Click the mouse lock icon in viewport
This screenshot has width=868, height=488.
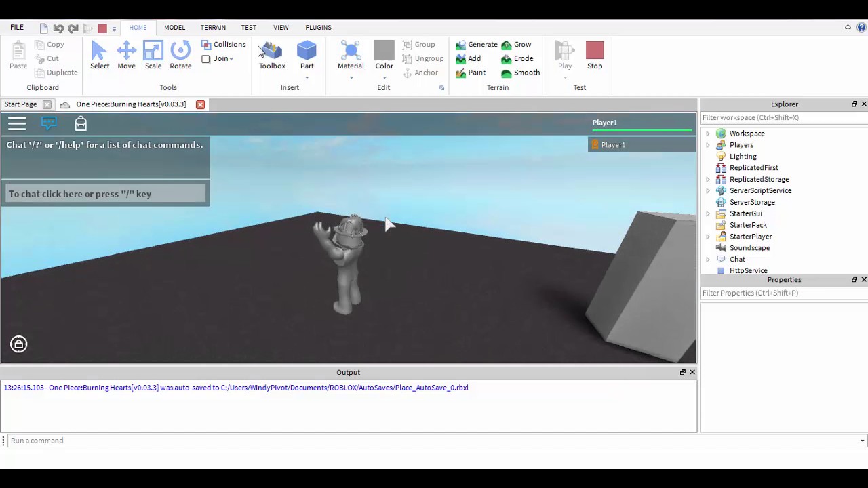(x=19, y=344)
